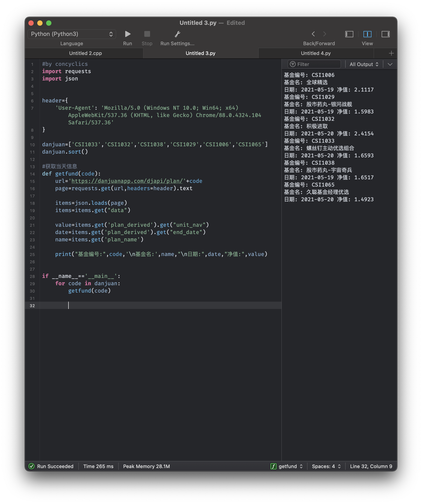The width and height of the screenshot is (422, 504).
Task: Click the yellow minimize window button
Action: (40, 23)
